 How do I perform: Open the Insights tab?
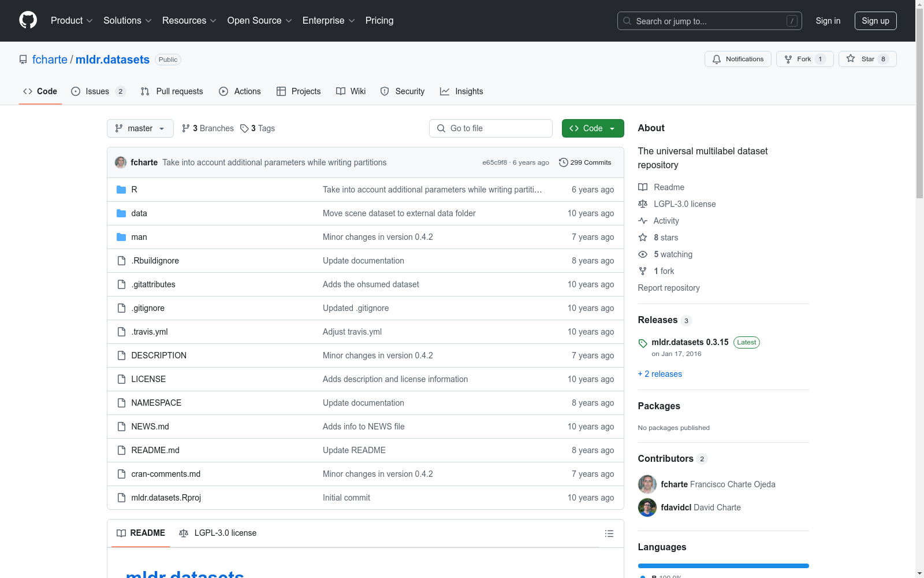coord(461,91)
